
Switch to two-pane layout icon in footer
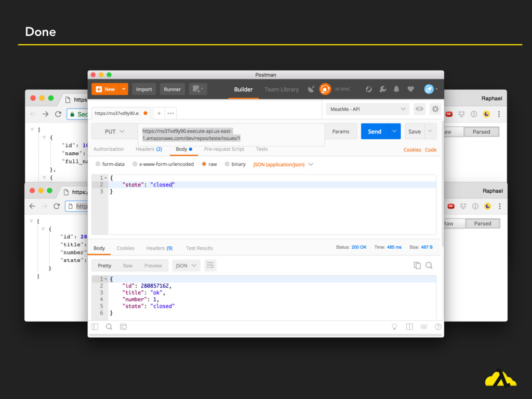click(409, 327)
